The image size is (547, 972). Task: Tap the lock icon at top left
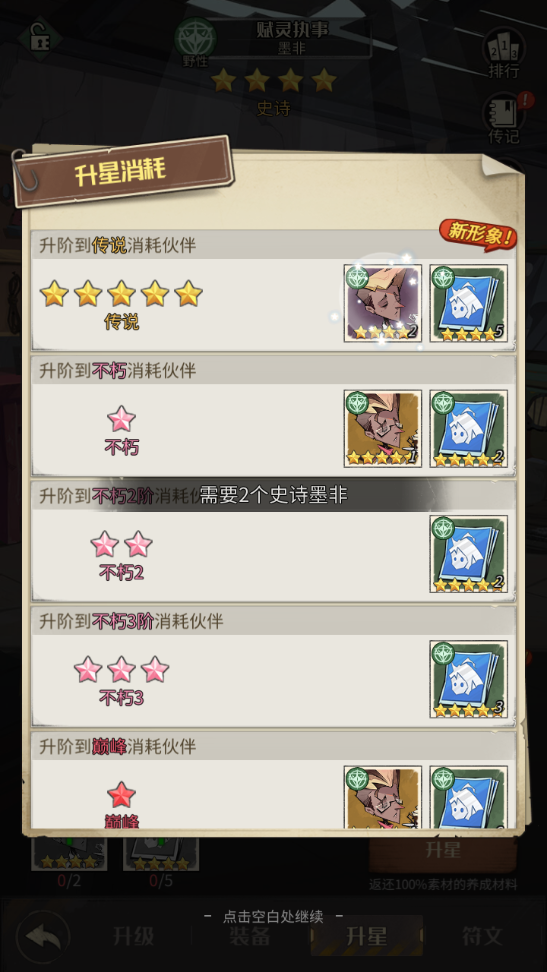[x=39, y=37]
